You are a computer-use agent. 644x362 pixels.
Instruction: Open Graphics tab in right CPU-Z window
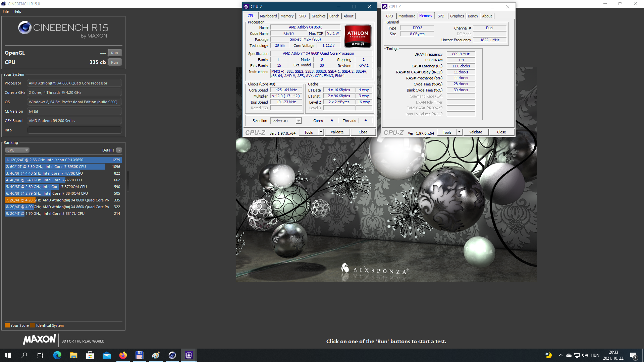[457, 16]
